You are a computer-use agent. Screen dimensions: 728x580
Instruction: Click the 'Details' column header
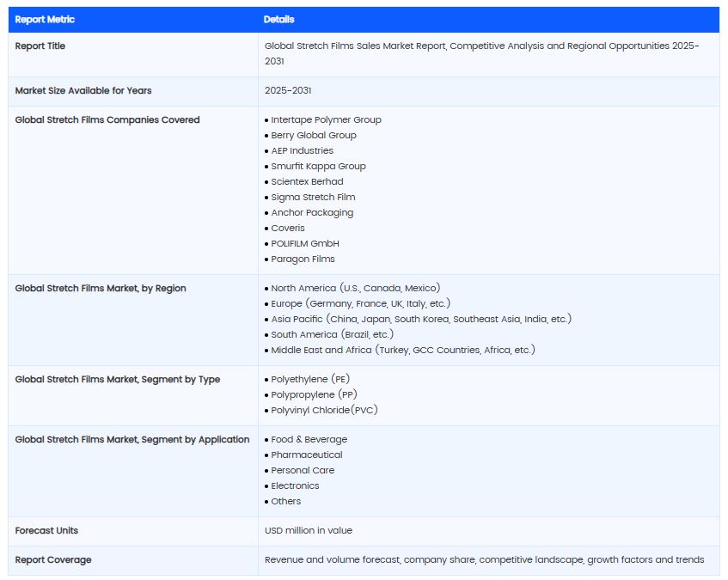click(279, 20)
